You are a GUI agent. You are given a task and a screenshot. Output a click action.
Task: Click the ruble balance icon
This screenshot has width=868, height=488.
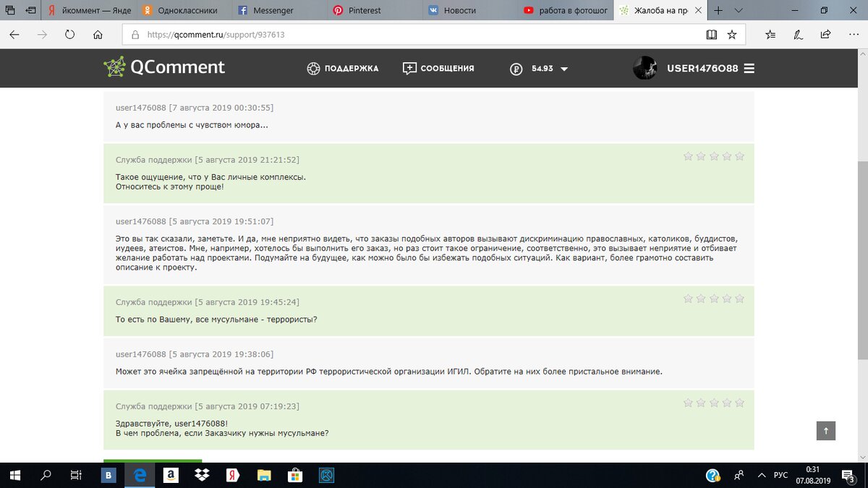click(x=516, y=69)
